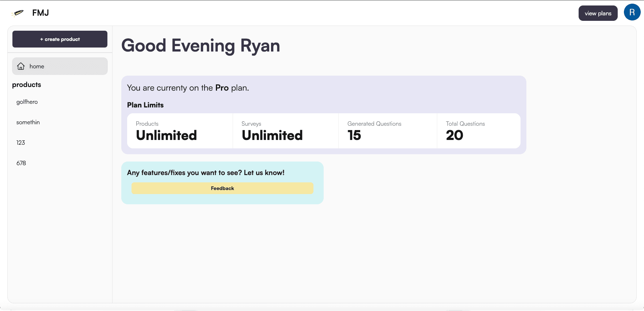Select product 123 in the sidebar
The height and width of the screenshot is (311, 644).
pyautogui.click(x=21, y=143)
